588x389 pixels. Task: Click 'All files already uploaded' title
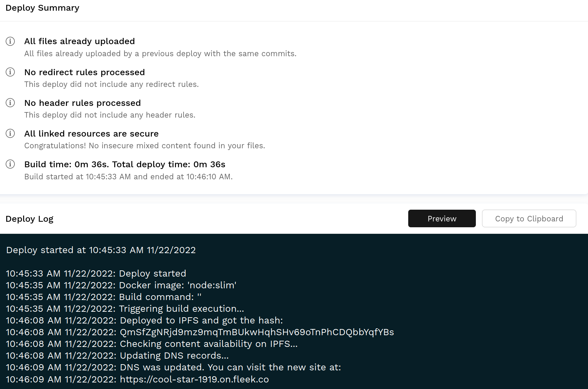(x=79, y=41)
